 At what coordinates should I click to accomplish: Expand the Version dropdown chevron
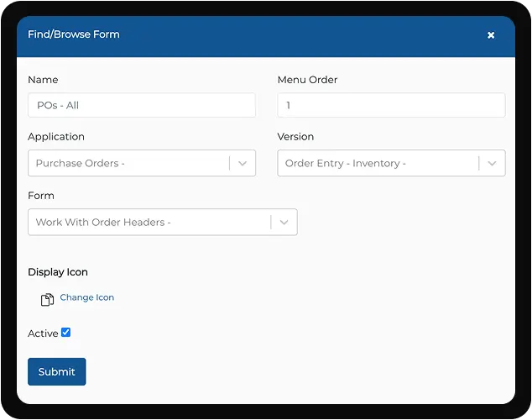point(492,163)
